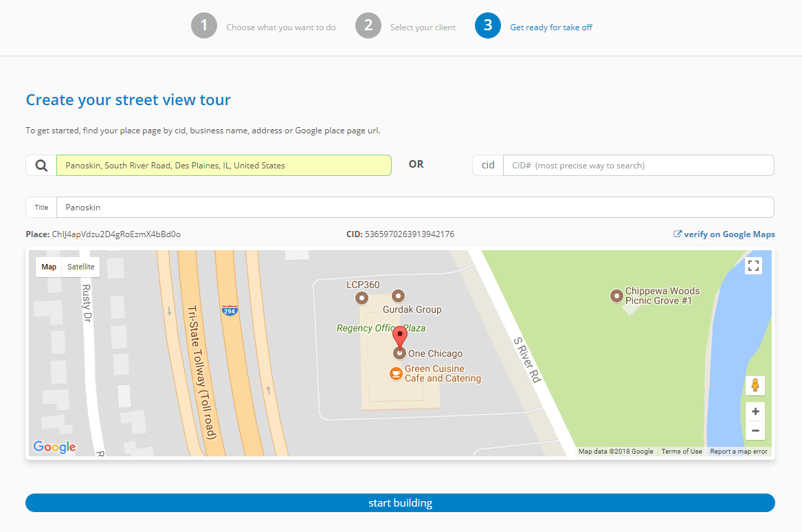
Task: Open verify on Google Maps
Action: (724, 234)
